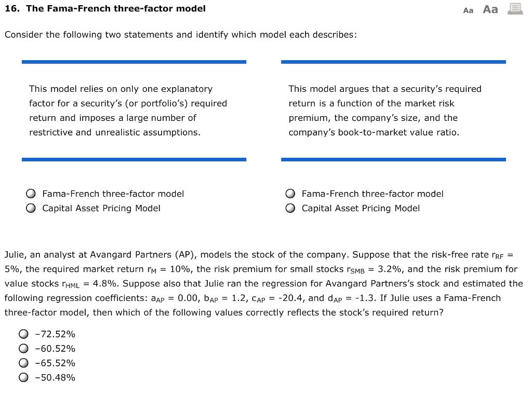Viewport: 532px width, 398px height.
Task: Select the -72.52% answer option
Action: (x=23, y=334)
